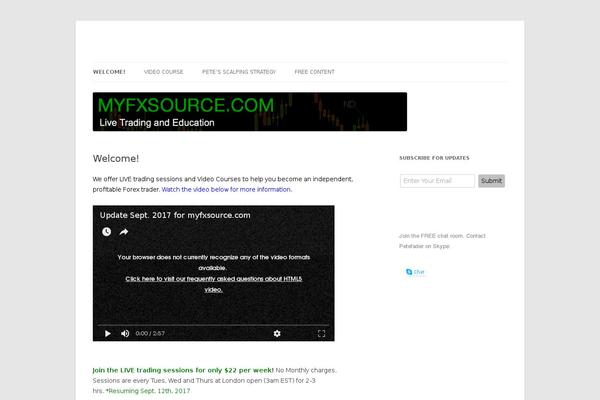Screen dimensions: 600x400
Task: Open the Video Course menu item
Action: coord(163,72)
